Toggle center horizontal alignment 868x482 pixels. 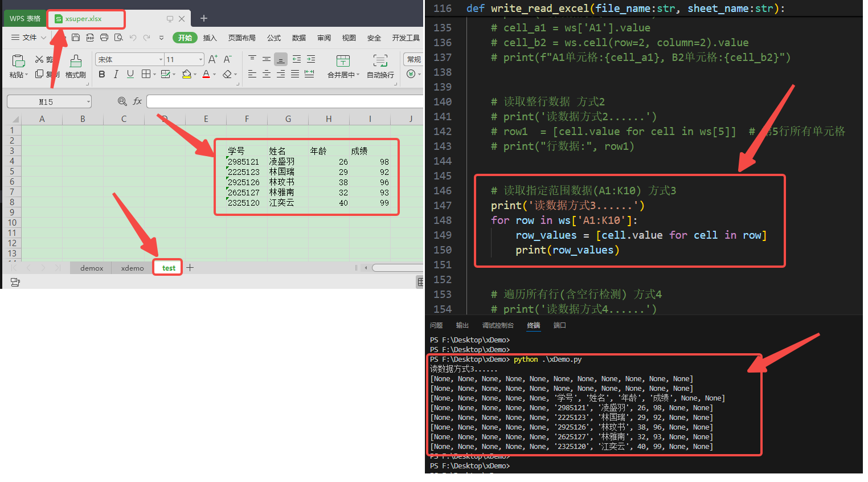click(267, 74)
